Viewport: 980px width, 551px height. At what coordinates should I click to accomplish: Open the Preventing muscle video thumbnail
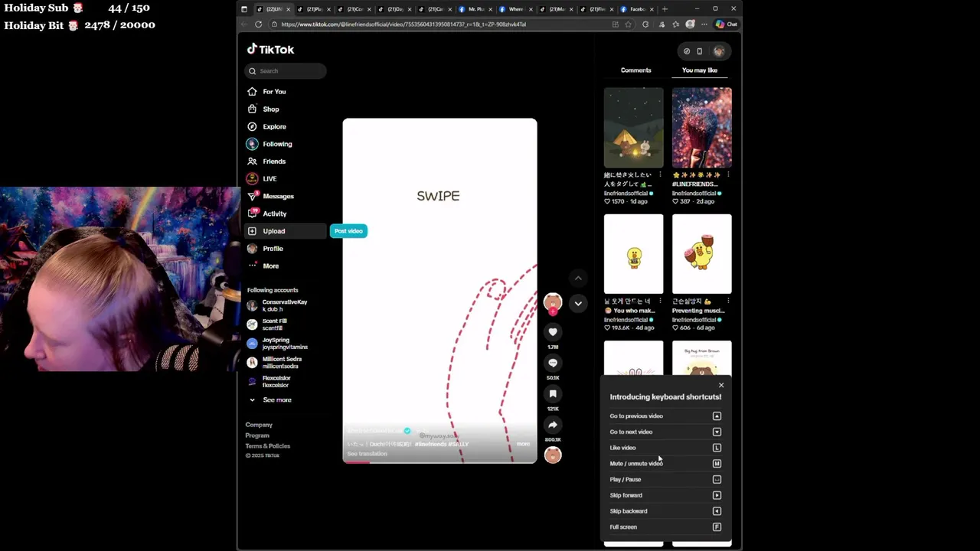[702, 254]
